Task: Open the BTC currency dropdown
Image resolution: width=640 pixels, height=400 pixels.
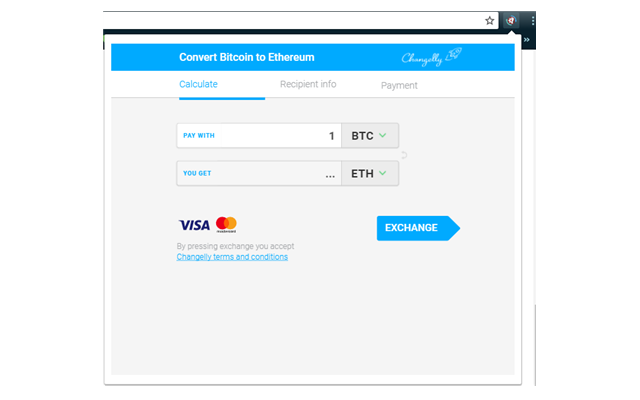Action: pos(370,136)
